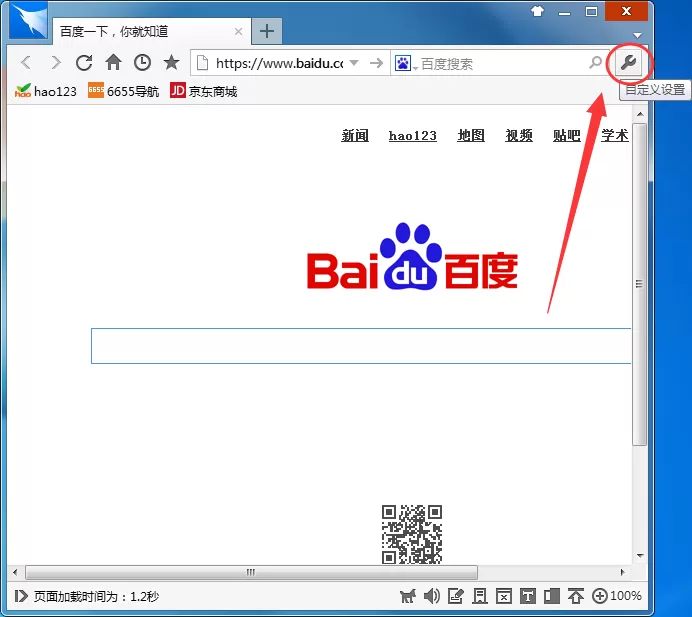Open the hao123 link on Baidu page
Viewport: 692px width, 617px height.
click(413, 135)
